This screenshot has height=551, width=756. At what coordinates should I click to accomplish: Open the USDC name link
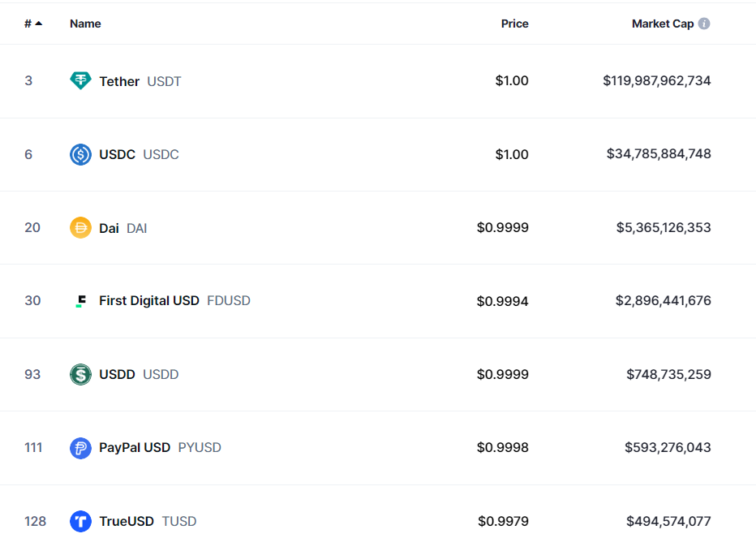(x=117, y=154)
